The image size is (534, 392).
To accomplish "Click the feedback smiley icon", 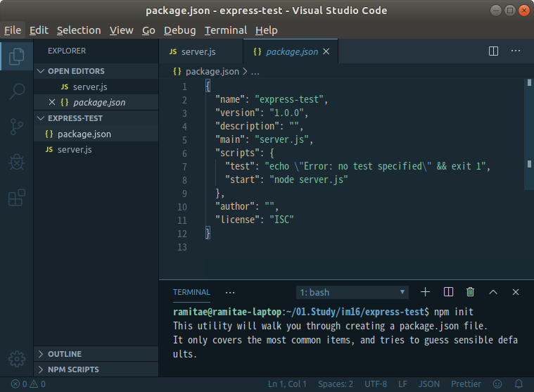I will point(497,384).
